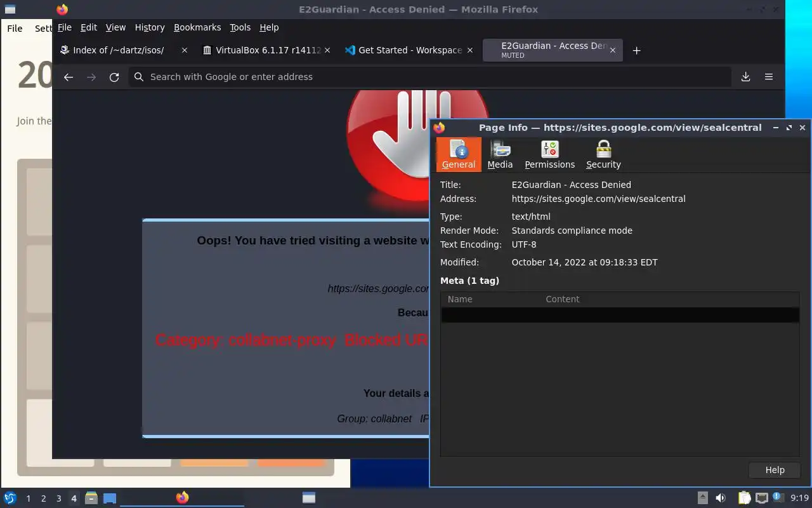This screenshot has width=812, height=508.
Task: Click the 9:19 clock in taskbar
Action: (x=799, y=498)
